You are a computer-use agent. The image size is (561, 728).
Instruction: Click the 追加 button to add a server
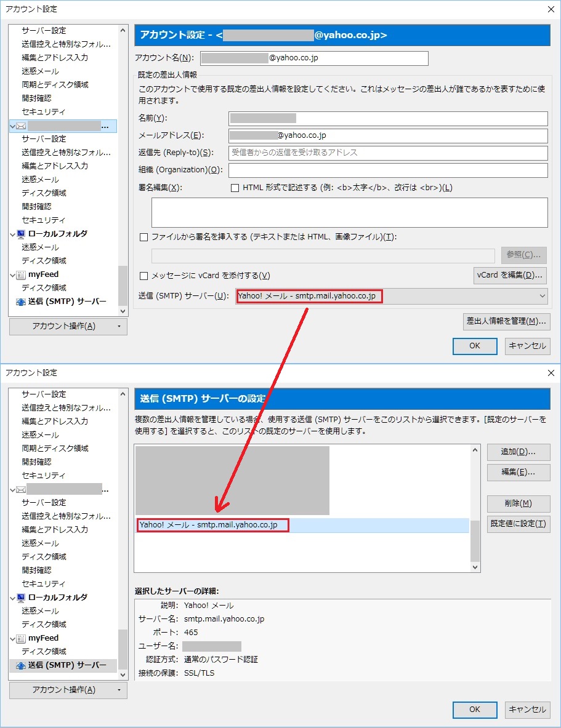[x=517, y=452]
